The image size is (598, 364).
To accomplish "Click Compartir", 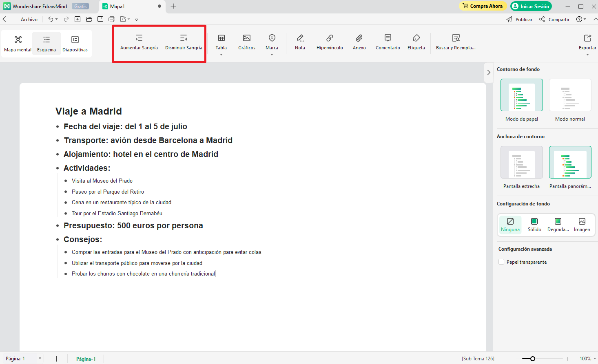I will [x=554, y=19].
